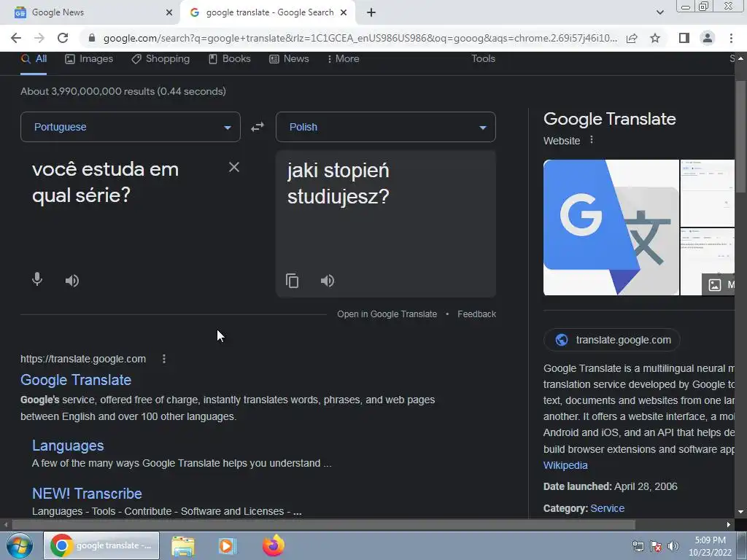Swap Portuguese and Polish languages
Image resolution: width=747 pixels, height=560 pixels.
coord(258,127)
